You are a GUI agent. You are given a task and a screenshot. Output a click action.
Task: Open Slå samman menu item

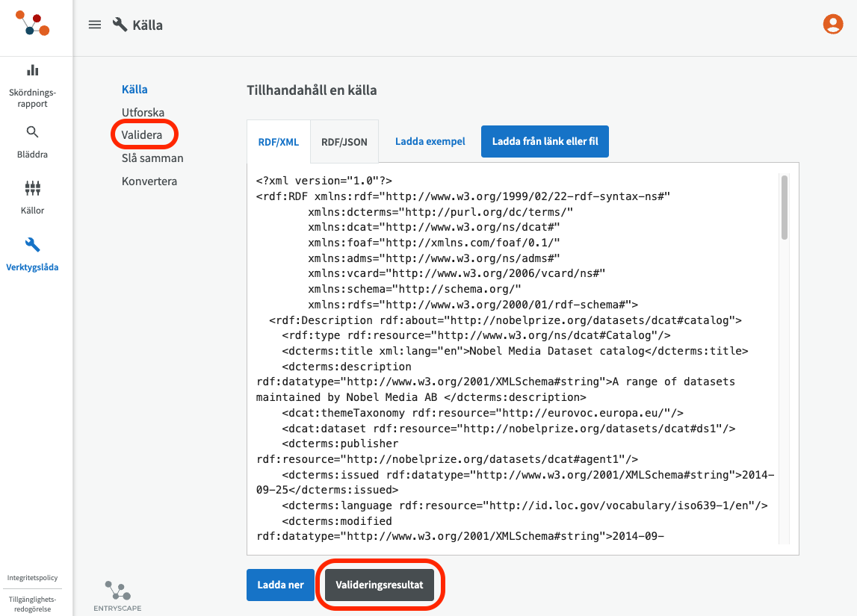[152, 158]
